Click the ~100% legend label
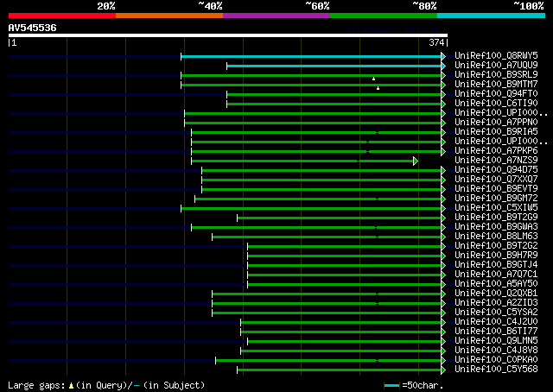This screenshot has height=392, width=553. [529, 6]
